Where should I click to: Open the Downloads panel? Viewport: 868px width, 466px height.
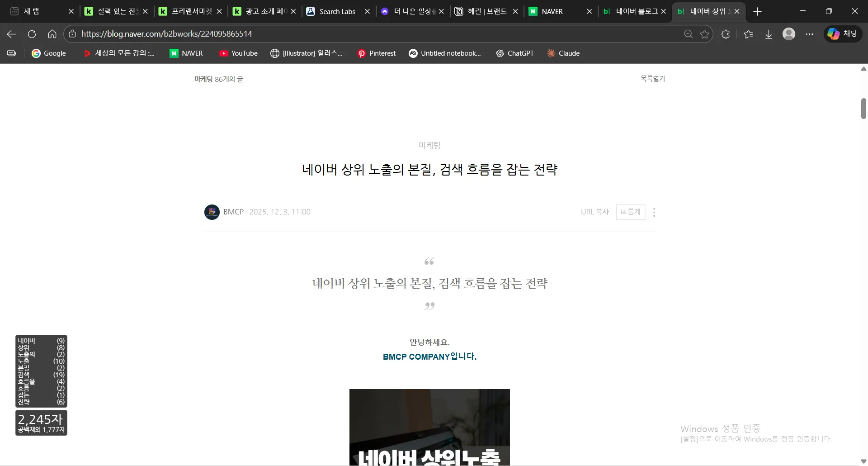pyautogui.click(x=769, y=34)
